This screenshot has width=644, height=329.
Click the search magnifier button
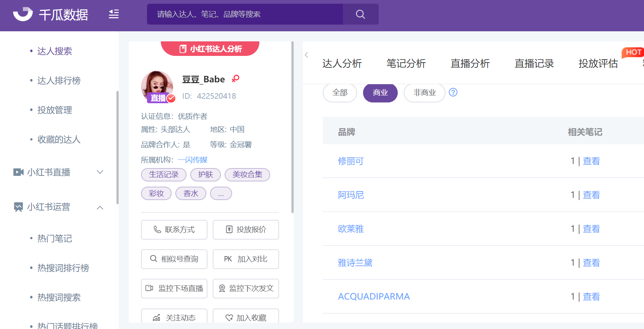360,14
